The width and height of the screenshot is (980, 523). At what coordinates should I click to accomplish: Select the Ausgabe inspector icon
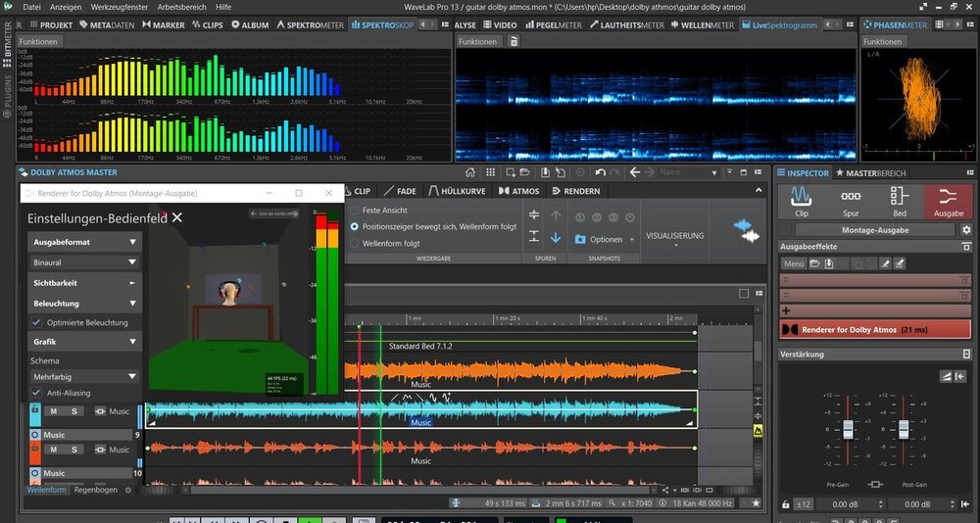948,201
